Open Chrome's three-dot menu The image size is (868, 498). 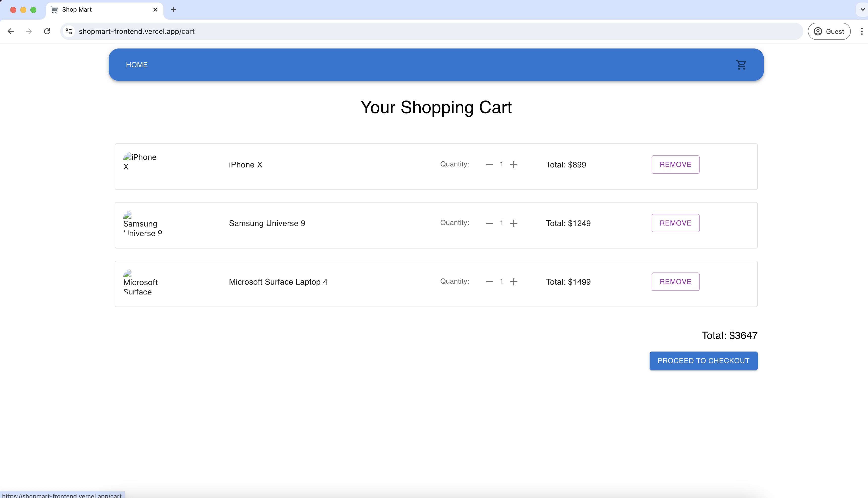click(x=862, y=32)
